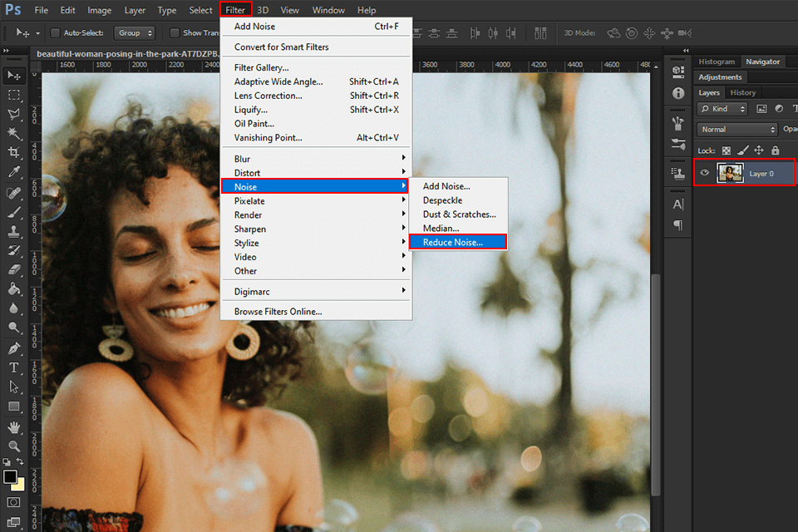Open the Auto-Select Group dropdown
798x532 pixels.
(x=135, y=33)
